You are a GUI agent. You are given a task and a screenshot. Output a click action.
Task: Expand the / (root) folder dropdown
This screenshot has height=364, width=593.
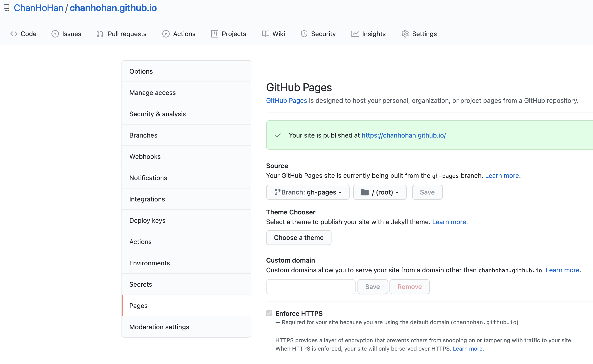[379, 192]
